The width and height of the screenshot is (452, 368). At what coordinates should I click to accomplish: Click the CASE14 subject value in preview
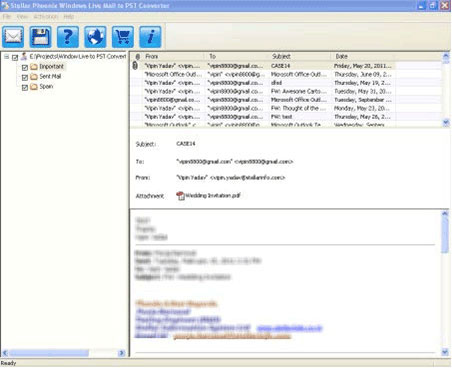coord(186,144)
